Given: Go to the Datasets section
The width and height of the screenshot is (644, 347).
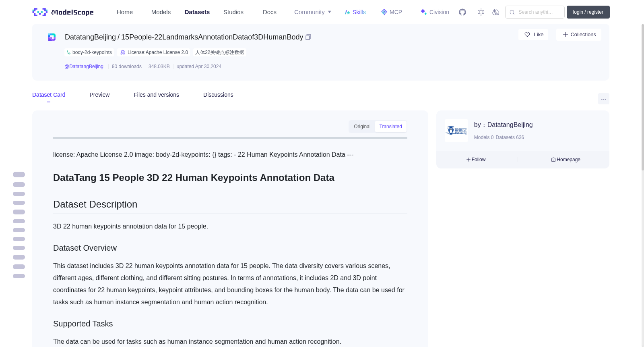Looking at the screenshot, I should (x=197, y=12).
